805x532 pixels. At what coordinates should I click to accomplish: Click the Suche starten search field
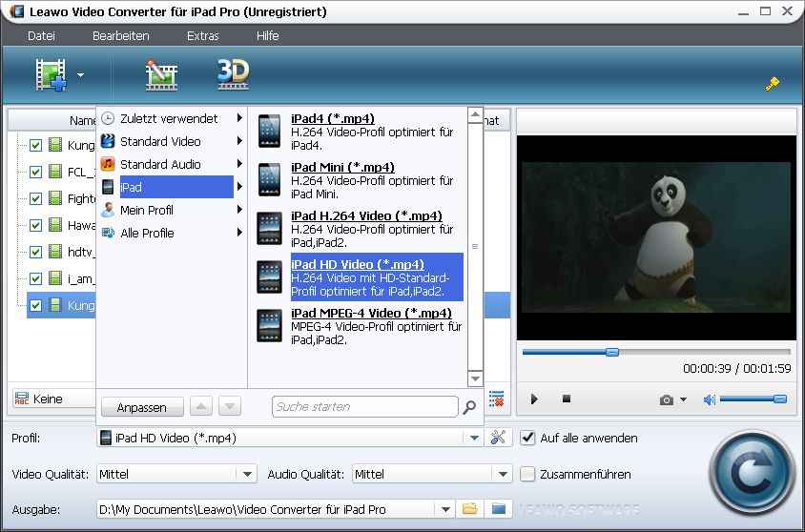365,407
